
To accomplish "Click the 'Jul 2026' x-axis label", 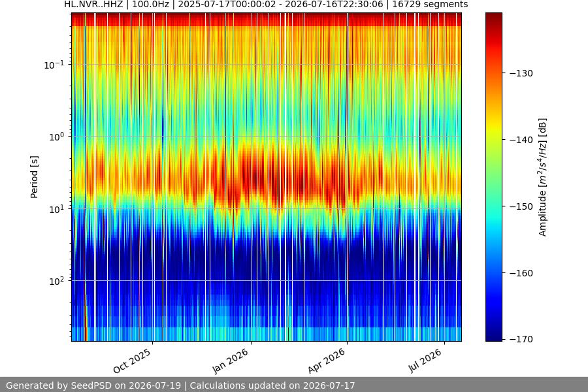I will pos(425,361).
